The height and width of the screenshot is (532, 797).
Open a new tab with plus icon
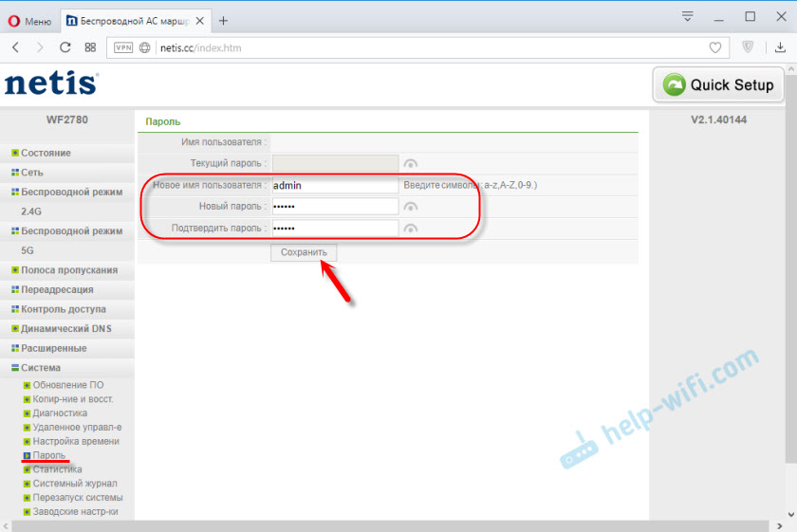223,19
